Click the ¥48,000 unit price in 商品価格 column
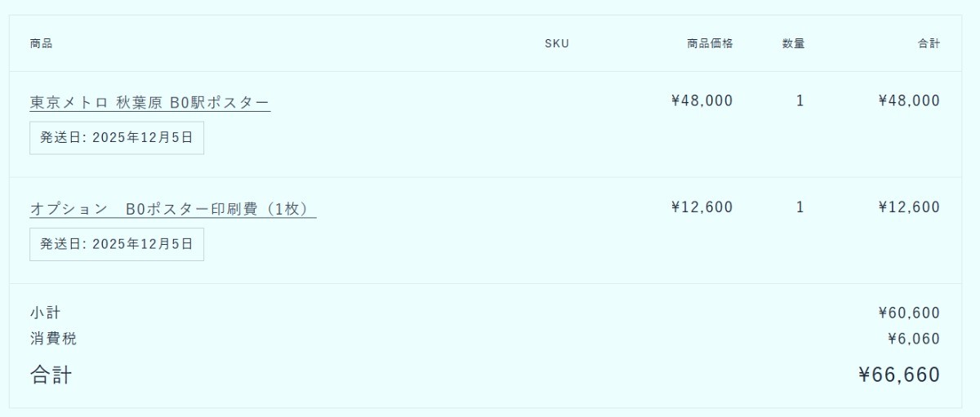The height and width of the screenshot is (417, 980). [x=702, y=100]
